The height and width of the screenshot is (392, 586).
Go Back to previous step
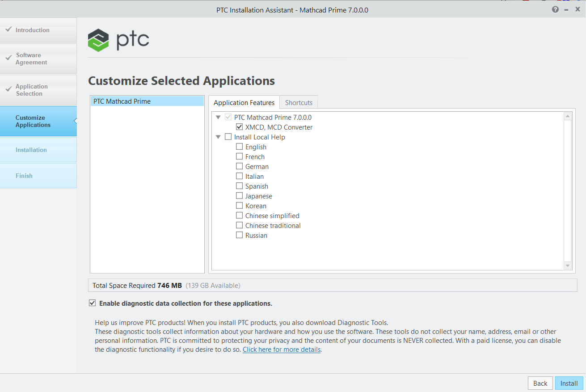coord(540,383)
